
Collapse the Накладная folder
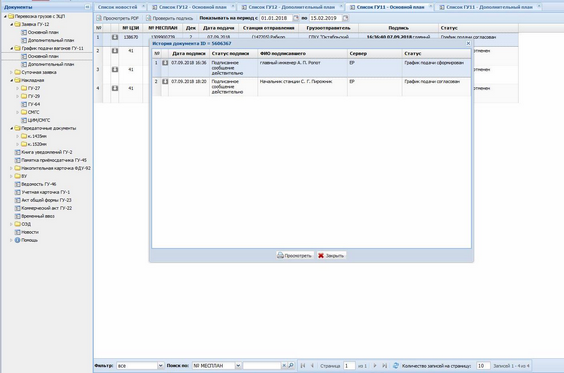(12, 80)
